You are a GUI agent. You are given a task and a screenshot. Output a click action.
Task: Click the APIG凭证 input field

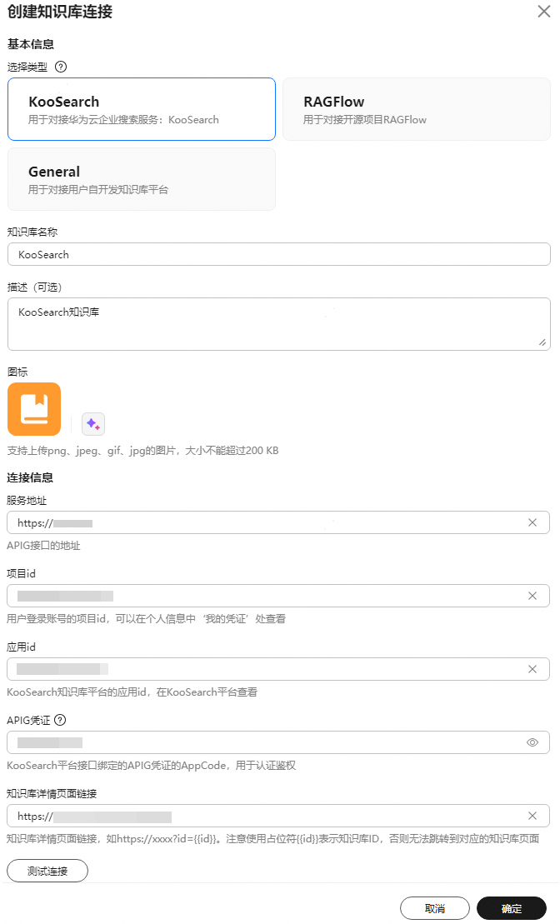pyautogui.click(x=278, y=742)
